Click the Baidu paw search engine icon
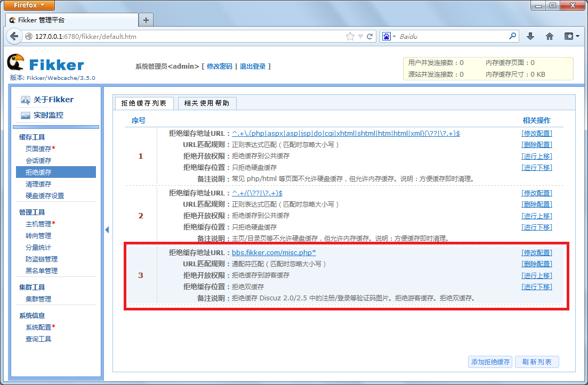Viewport: 588px width, 385px height. click(386, 36)
